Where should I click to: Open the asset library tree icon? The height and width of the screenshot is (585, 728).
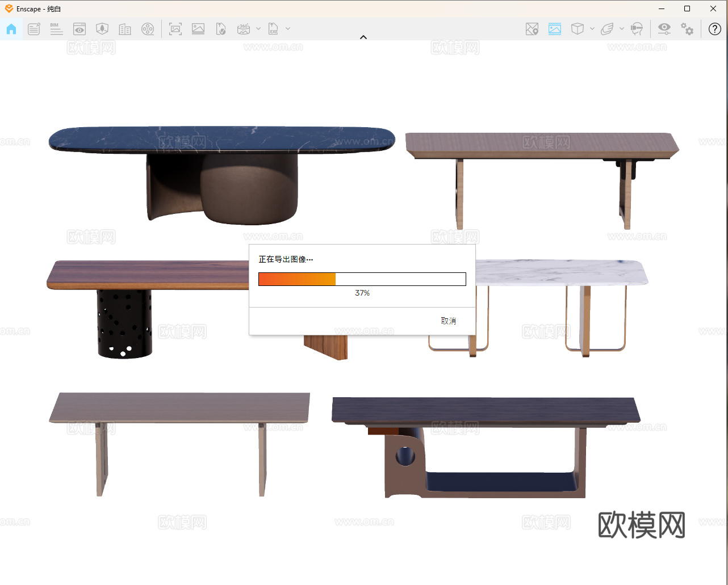point(102,29)
